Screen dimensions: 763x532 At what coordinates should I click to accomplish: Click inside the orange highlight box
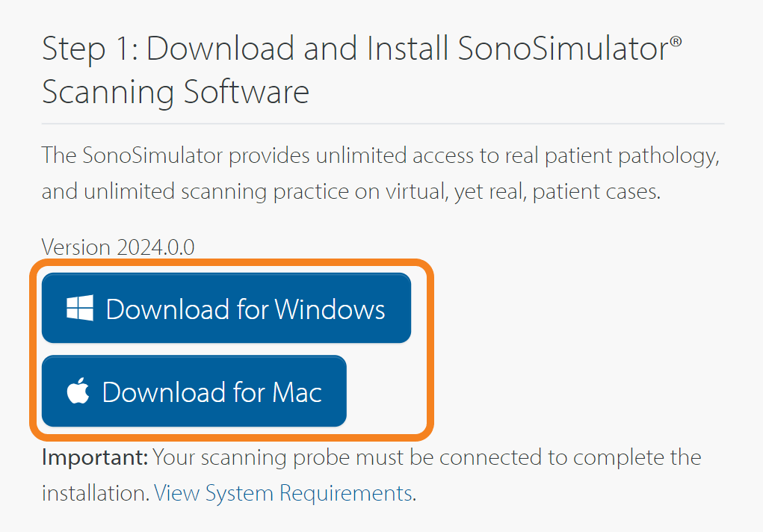(x=232, y=350)
